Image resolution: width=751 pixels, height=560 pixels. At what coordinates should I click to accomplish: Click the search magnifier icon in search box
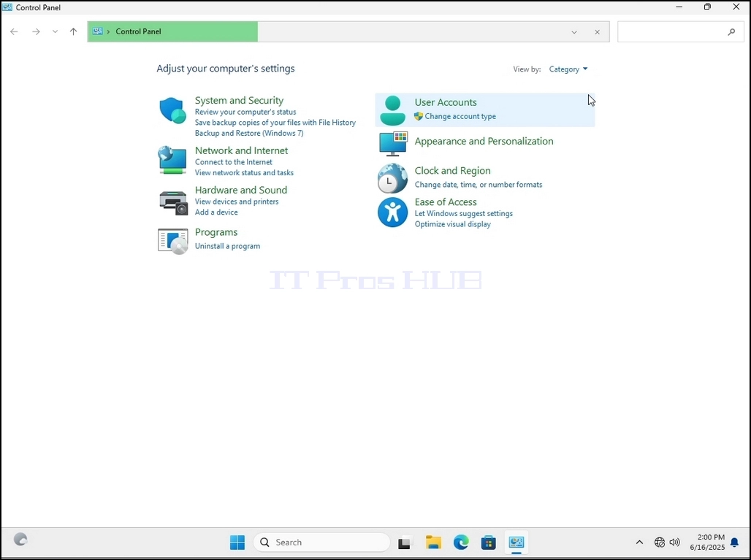731,32
